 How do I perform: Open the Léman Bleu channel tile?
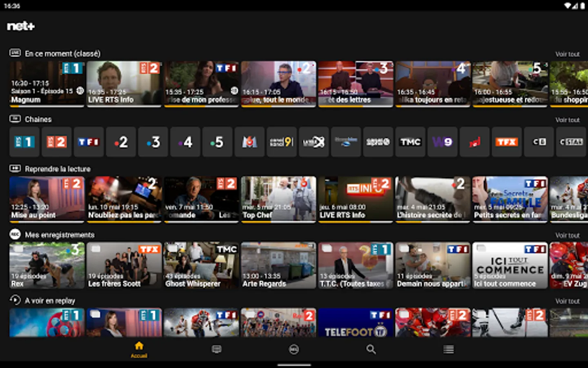pos(346,142)
